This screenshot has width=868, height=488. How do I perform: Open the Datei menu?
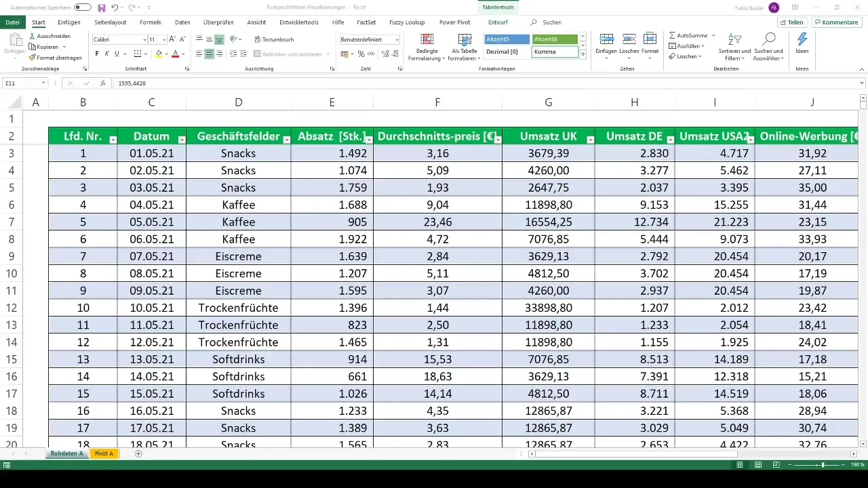(12, 22)
